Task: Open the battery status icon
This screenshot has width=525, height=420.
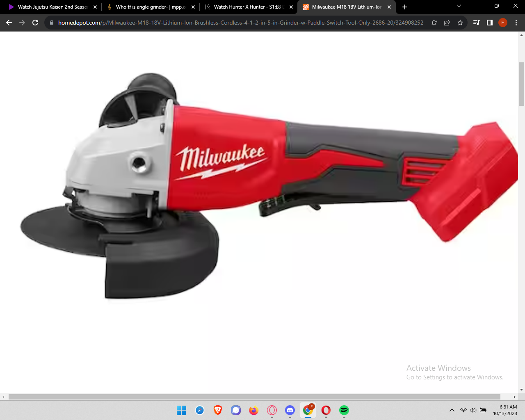Action: pyautogui.click(x=483, y=410)
